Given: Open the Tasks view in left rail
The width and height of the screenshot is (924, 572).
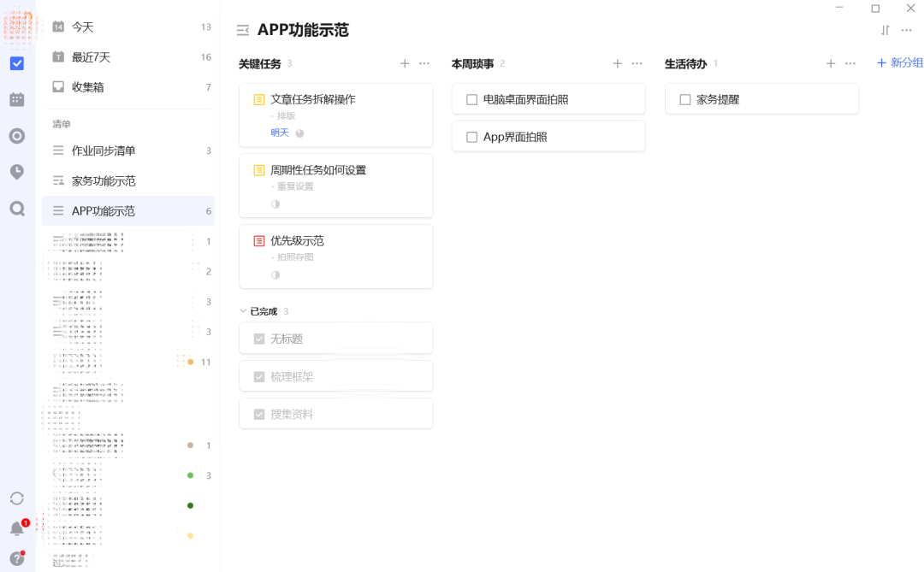Looking at the screenshot, I should coord(17,63).
